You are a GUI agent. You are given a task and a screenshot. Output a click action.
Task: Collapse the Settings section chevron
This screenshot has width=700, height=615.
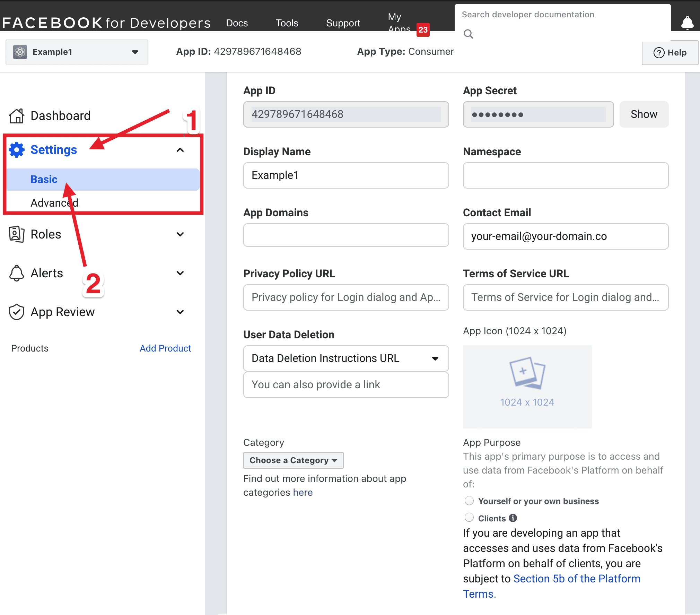tap(180, 150)
